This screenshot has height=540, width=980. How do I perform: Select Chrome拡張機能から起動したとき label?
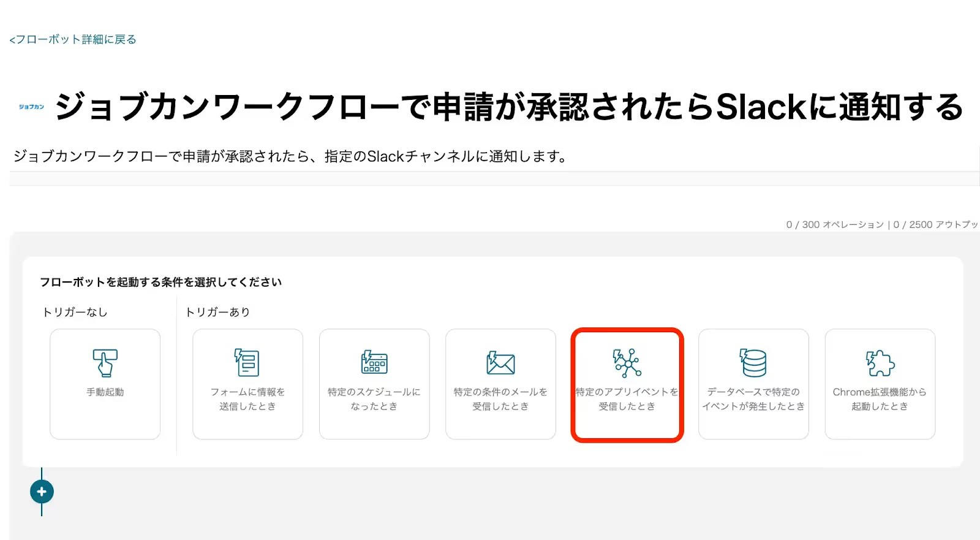pyautogui.click(x=880, y=399)
